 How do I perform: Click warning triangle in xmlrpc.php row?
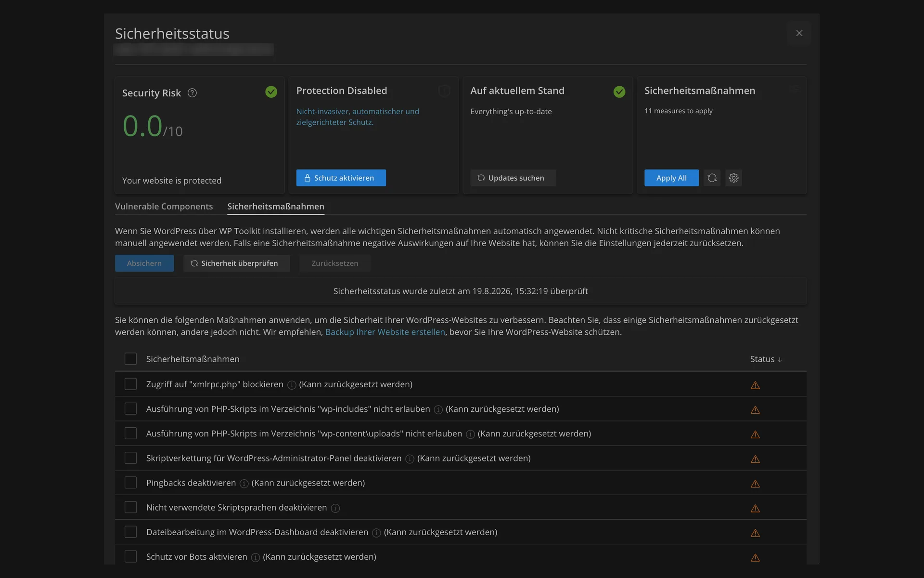pos(755,385)
